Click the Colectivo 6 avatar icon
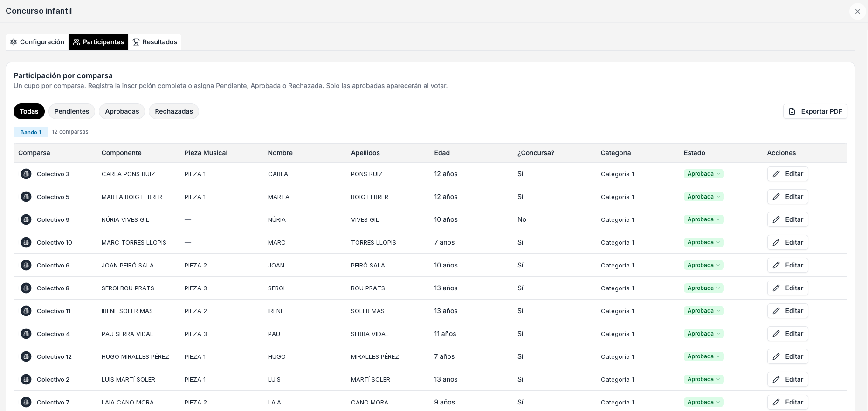This screenshot has width=868, height=411. (26, 265)
